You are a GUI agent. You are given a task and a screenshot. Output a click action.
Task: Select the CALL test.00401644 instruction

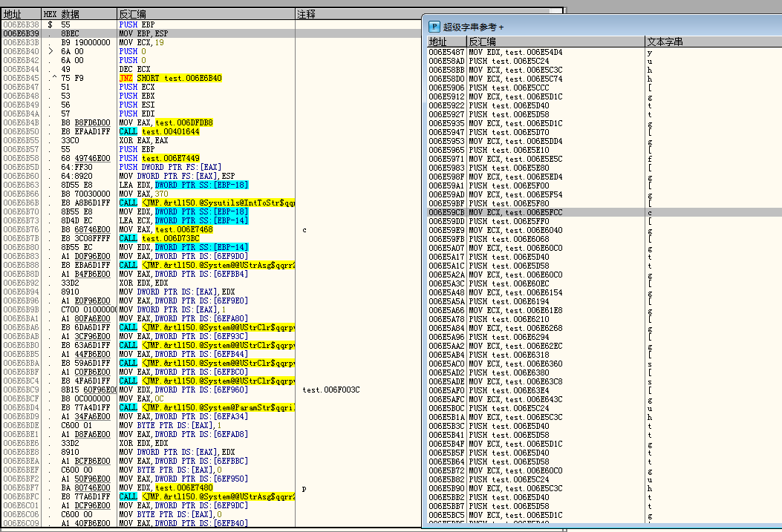(159, 131)
